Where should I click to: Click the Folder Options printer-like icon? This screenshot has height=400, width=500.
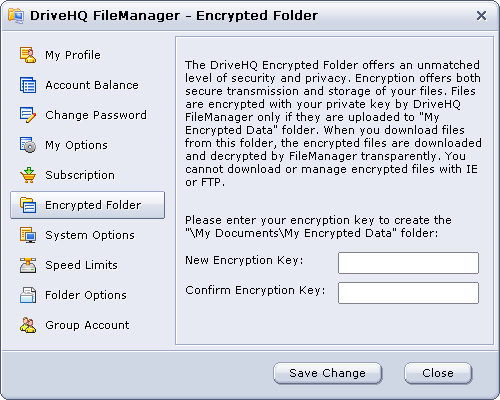tap(28, 295)
